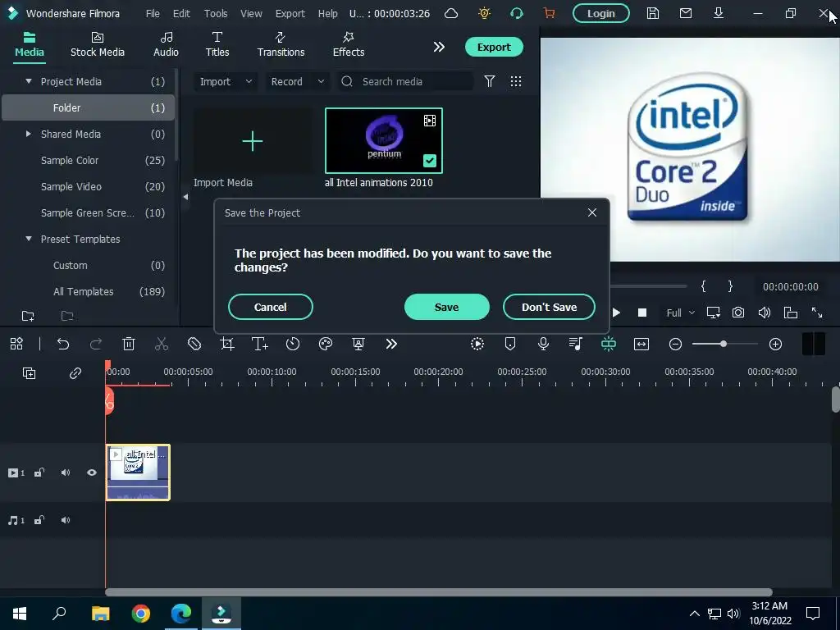Expand the Shared Media tree
The height and width of the screenshot is (630, 840).
(x=29, y=134)
